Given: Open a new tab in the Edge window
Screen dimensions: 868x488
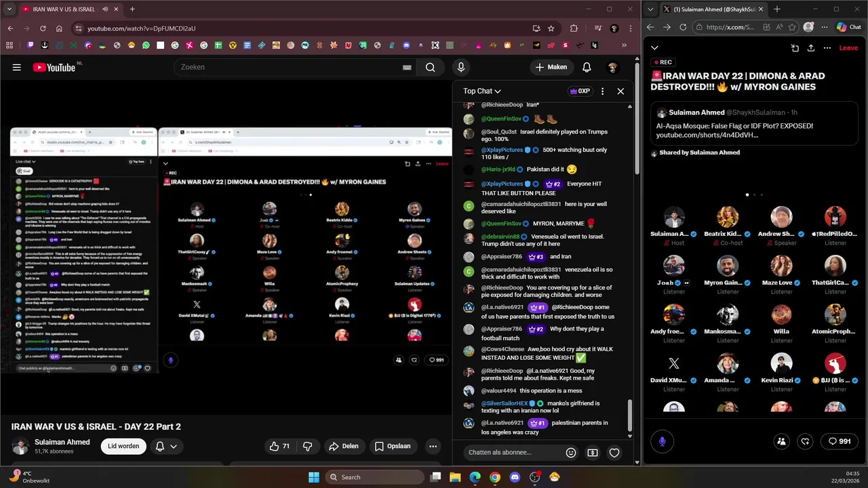Looking at the screenshot, I should tap(777, 9).
